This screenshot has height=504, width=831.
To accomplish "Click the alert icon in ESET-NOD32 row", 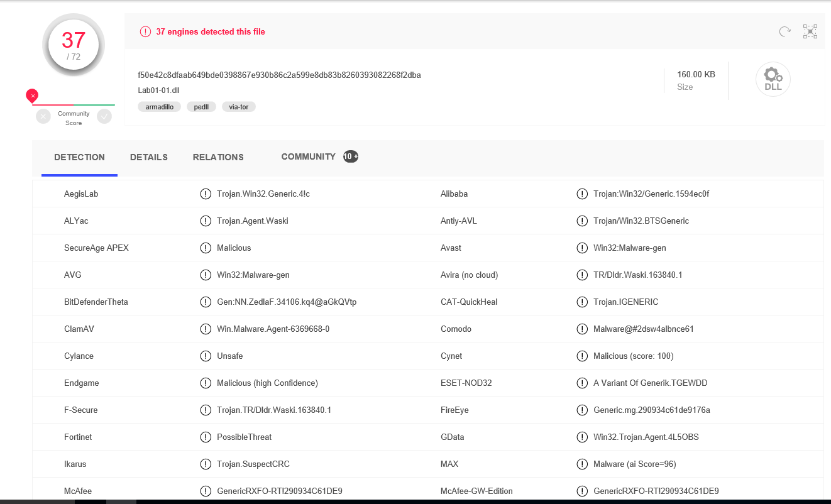I will (x=582, y=383).
